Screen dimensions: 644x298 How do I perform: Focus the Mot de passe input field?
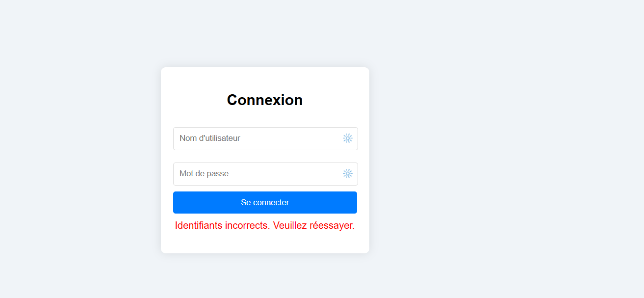pyautogui.click(x=255, y=174)
